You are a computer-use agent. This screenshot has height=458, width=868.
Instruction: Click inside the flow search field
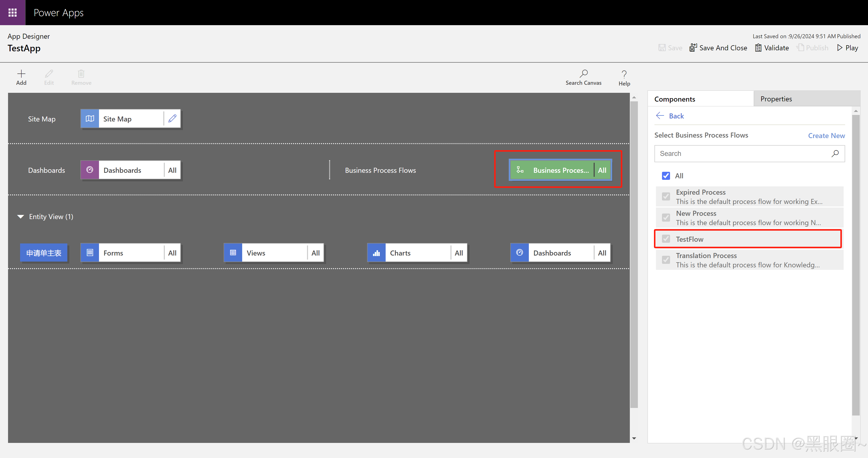725,153
